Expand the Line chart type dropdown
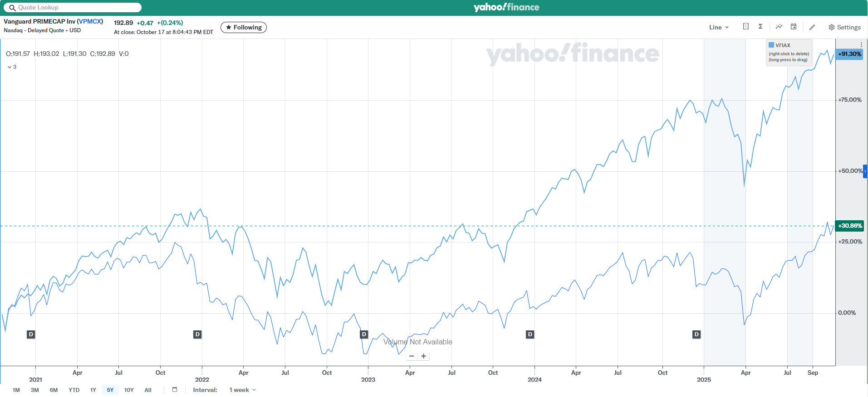Viewport: 868px width, 397px height. [x=719, y=27]
